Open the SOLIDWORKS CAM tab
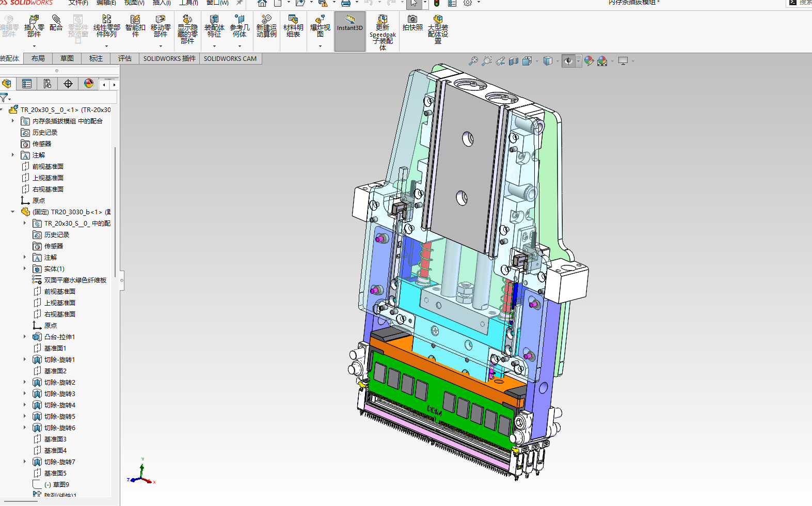This screenshot has height=506, width=812. click(230, 58)
